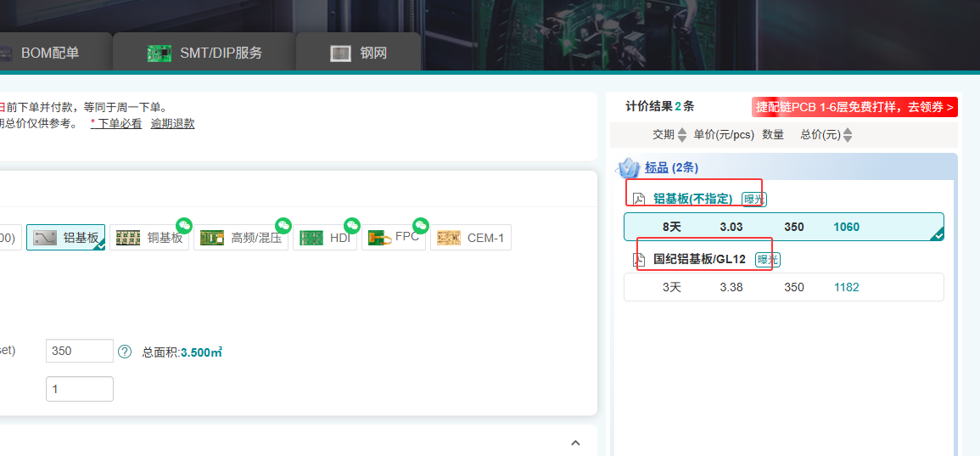
Task: Open the 标品 (2条) link
Action: pos(671,167)
